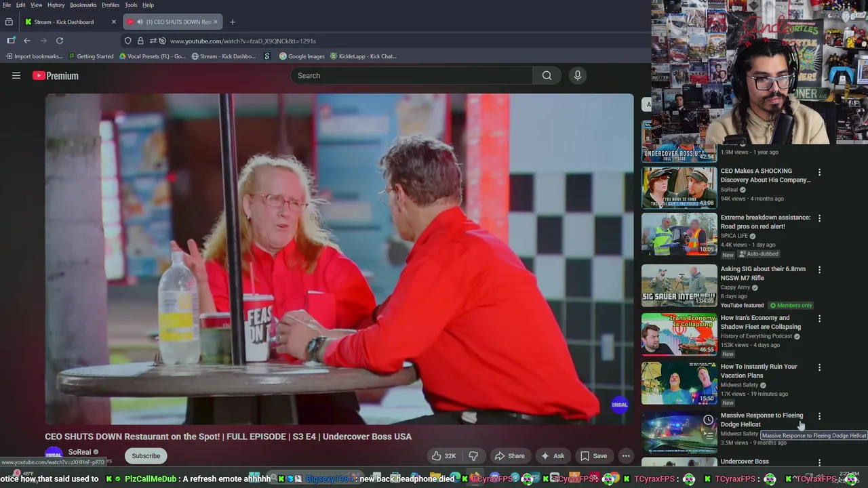Click Import bookmarks bookmark

click(x=34, y=56)
